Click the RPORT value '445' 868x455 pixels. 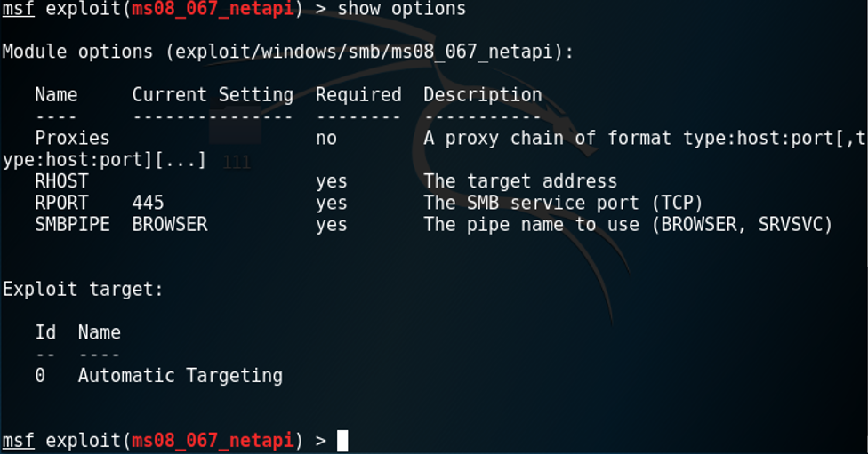[148, 203]
